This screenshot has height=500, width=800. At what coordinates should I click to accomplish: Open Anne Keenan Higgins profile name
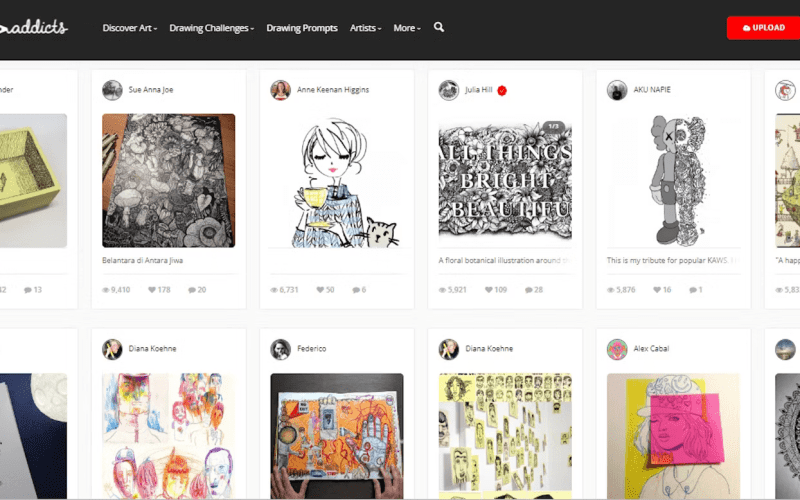(x=333, y=90)
